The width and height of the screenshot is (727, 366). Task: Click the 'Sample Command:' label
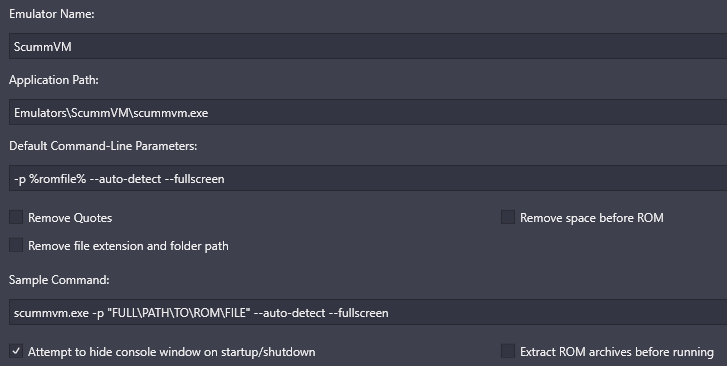tap(59, 280)
